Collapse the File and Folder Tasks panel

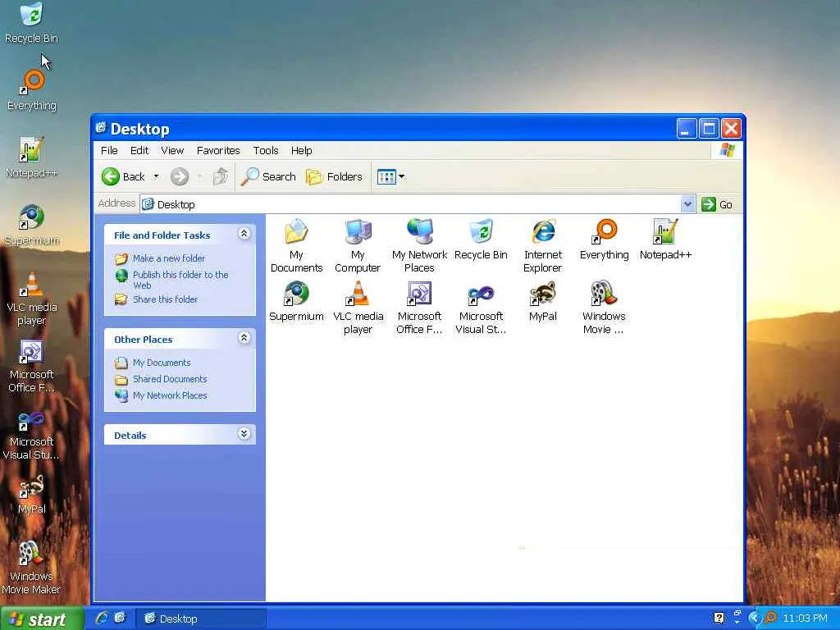click(244, 234)
